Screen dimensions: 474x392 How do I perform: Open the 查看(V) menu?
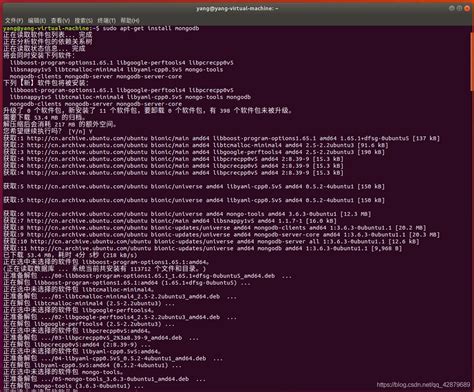tap(60, 21)
